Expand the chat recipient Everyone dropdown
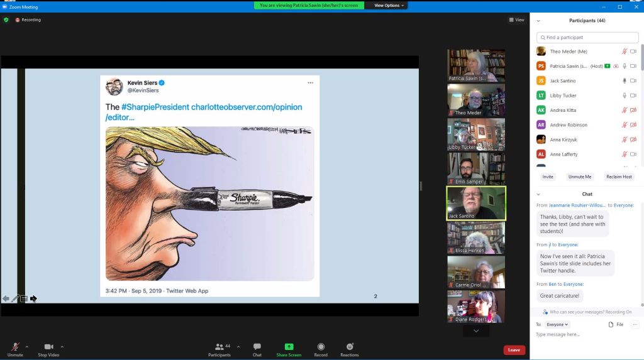This screenshot has height=360, width=644. (x=557, y=324)
